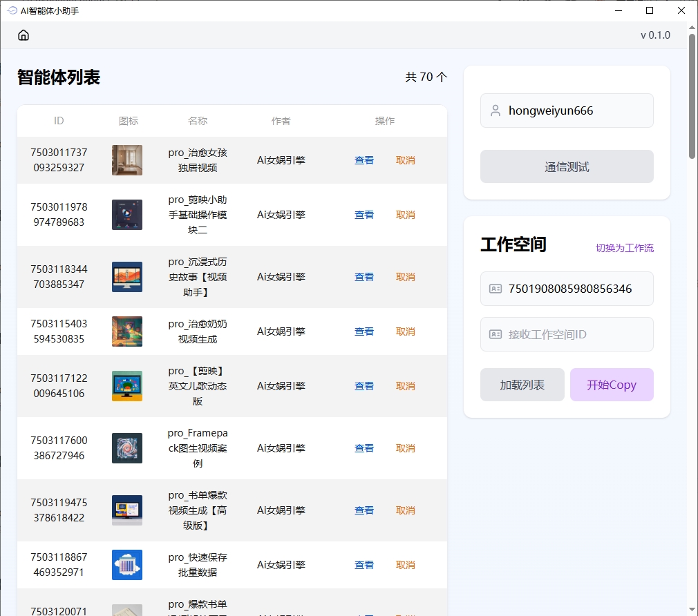
Task: View the pro_沉浸式历史故事 agent details
Action: pos(364,276)
